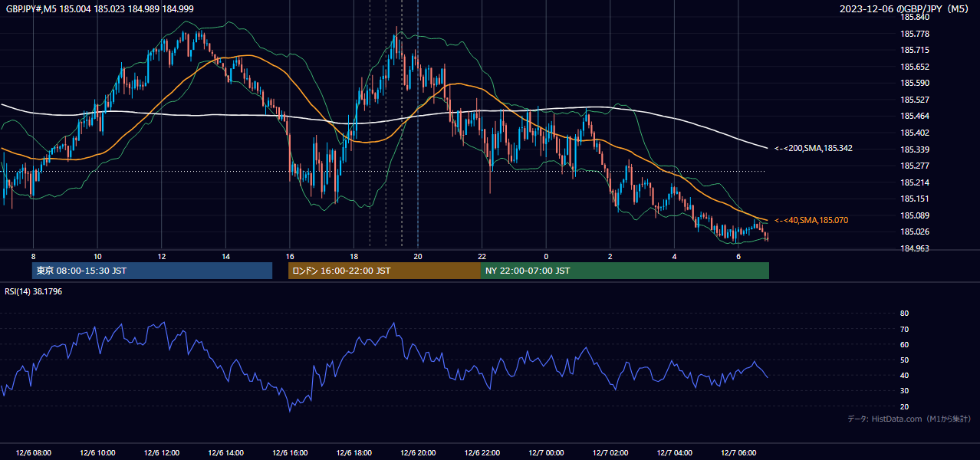Click the 12/7 02:00 time axis label
This screenshot has height=460, width=980.
(x=610, y=452)
